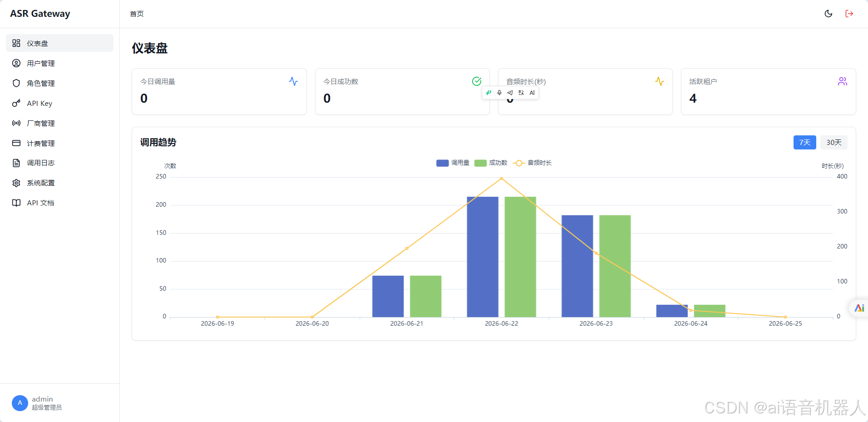The image size is (868, 422).
Task: Open API 文档 in the sidebar
Action: click(59, 203)
